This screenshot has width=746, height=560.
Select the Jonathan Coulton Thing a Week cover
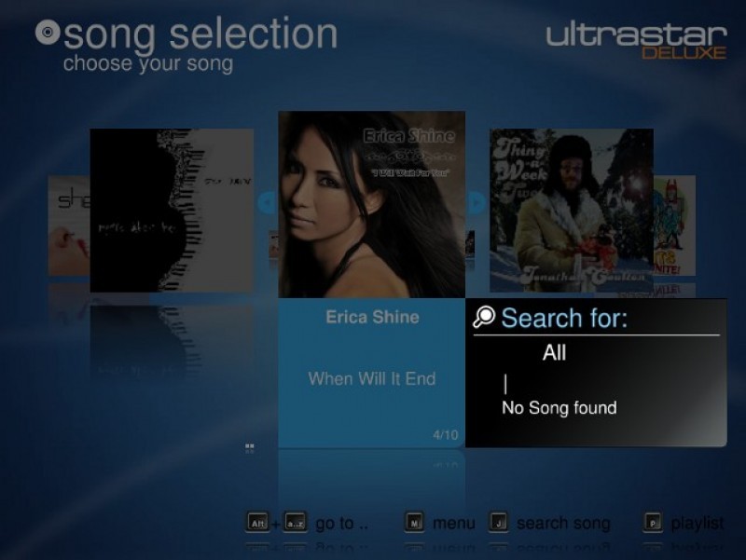(x=572, y=211)
